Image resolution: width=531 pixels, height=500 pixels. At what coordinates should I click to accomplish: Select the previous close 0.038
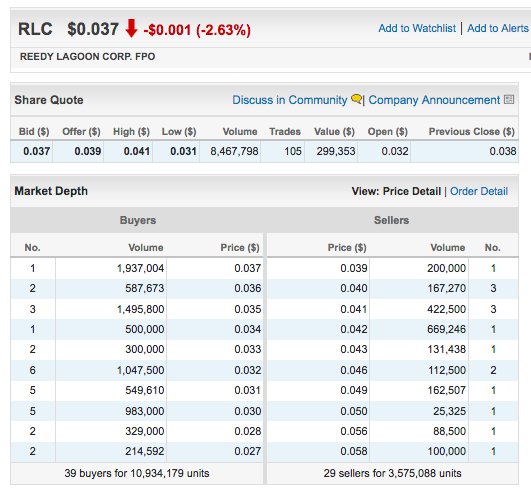503,151
